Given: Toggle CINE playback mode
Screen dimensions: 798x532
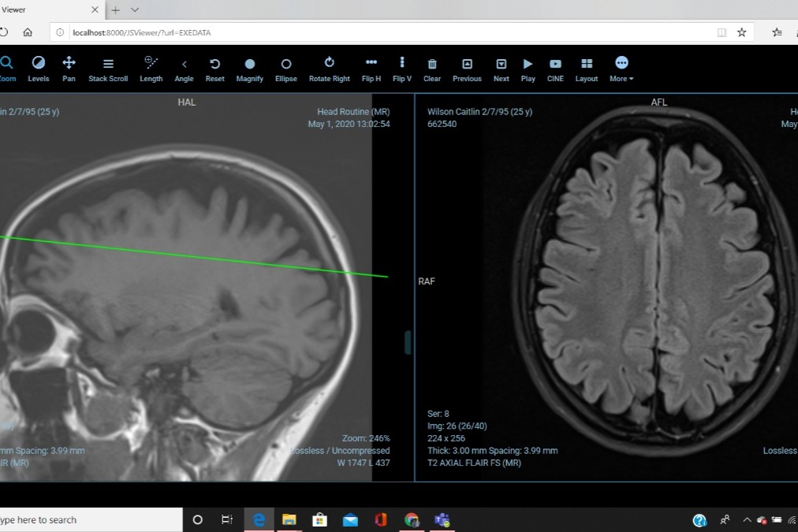Looking at the screenshot, I should [555, 69].
